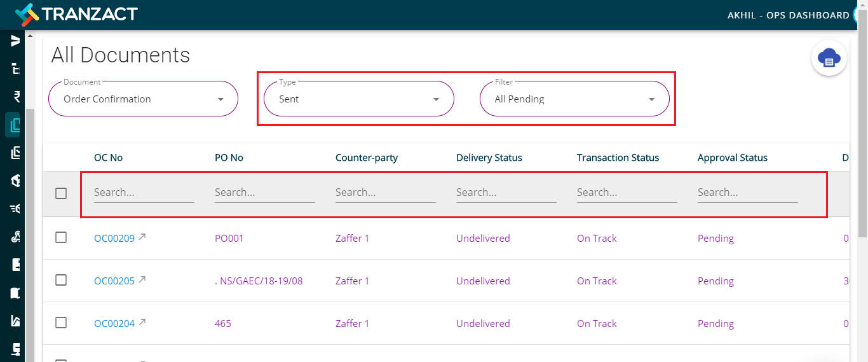The width and height of the screenshot is (868, 362).
Task: Open OC00205 external link arrow icon
Action: [142, 279]
